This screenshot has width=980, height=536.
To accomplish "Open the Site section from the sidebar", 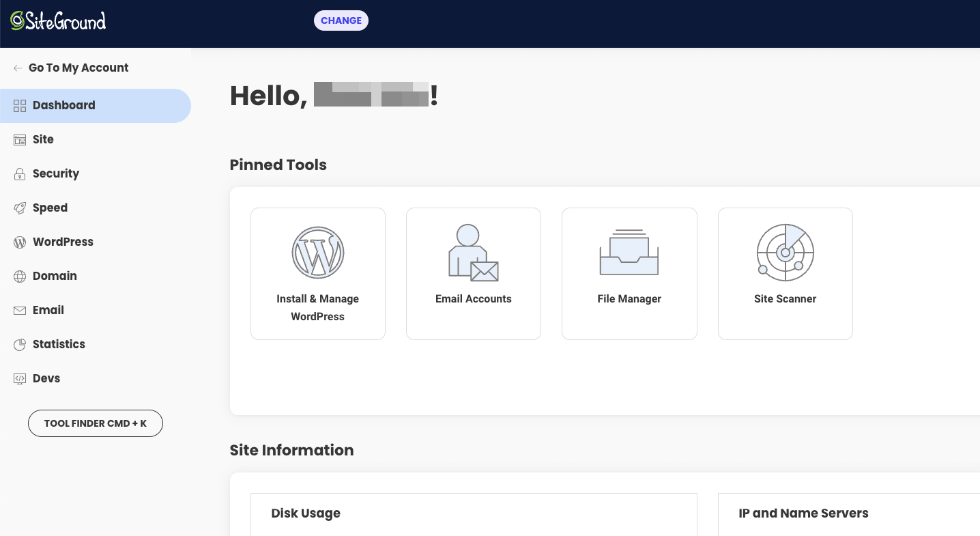I will [43, 140].
